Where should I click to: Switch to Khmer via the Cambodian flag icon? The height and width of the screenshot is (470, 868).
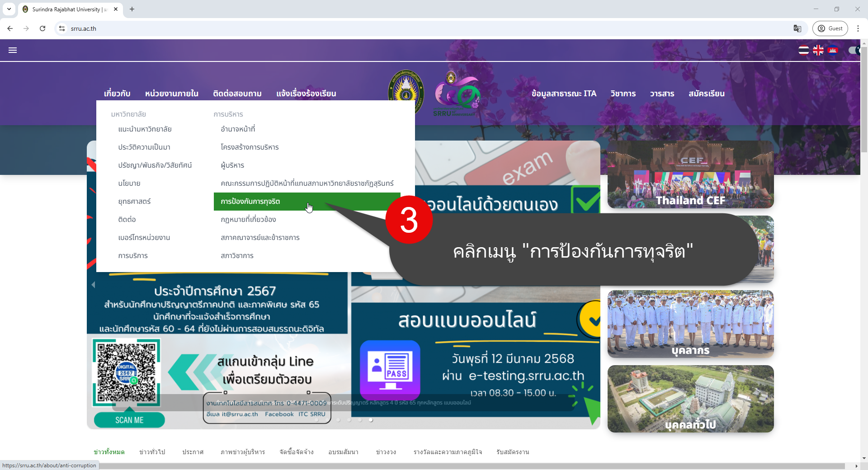coord(834,50)
